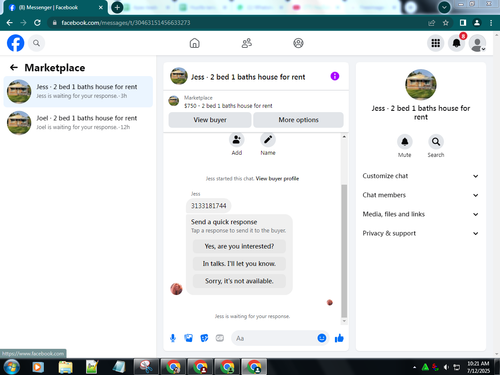Open the emoji picker in message box
This screenshot has width=500, height=375.
[322, 338]
